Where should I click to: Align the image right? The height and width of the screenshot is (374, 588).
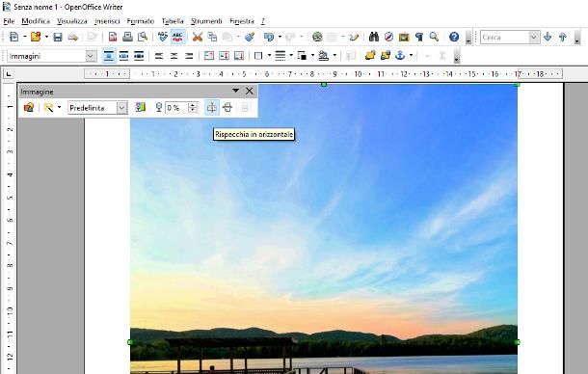point(189,56)
